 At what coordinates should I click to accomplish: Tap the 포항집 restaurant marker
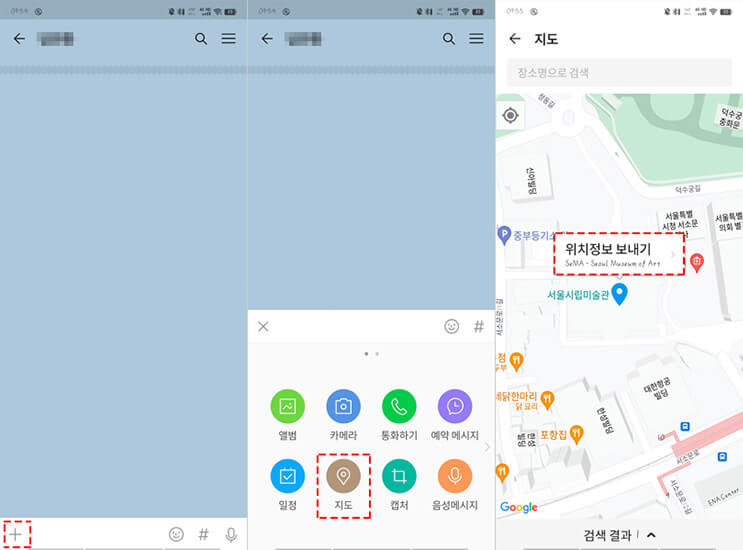pyautogui.click(x=576, y=434)
